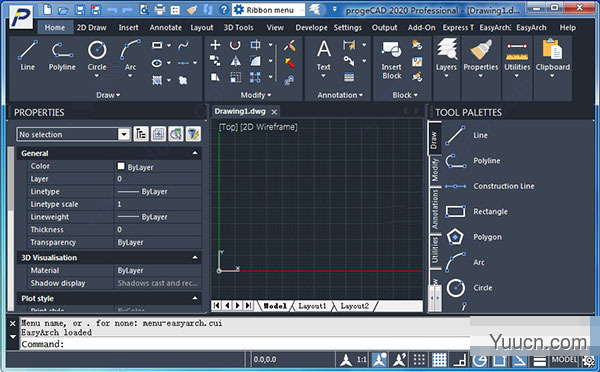This screenshot has height=372, width=600.
Task: Open the Annotate ribbon tab
Action: (165, 28)
